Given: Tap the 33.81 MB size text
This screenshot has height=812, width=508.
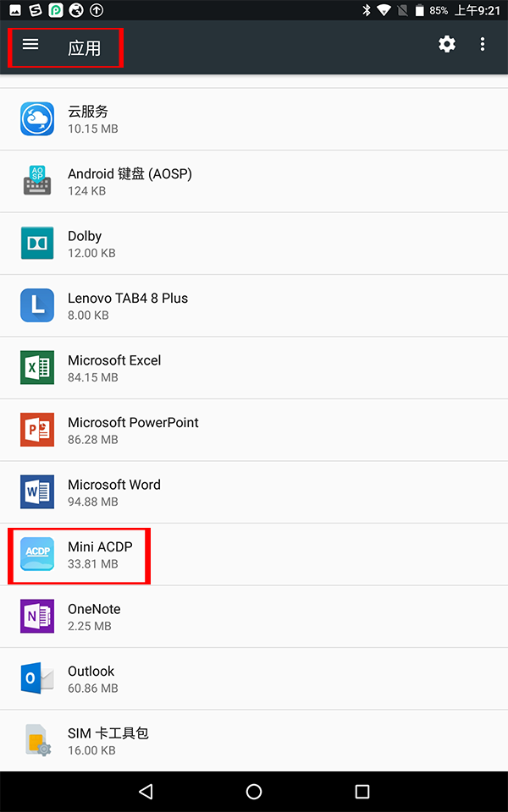Looking at the screenshot, I should pyautogui.click(x=93, y=563).
